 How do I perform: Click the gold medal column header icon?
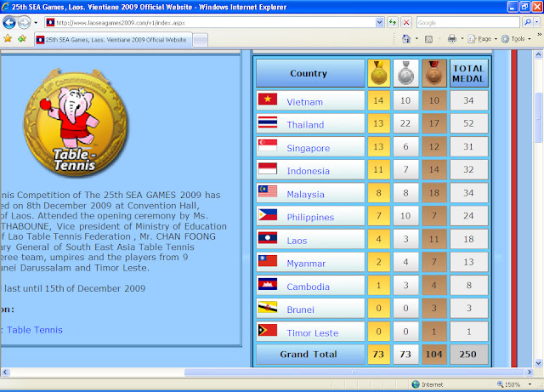[378, 73]
